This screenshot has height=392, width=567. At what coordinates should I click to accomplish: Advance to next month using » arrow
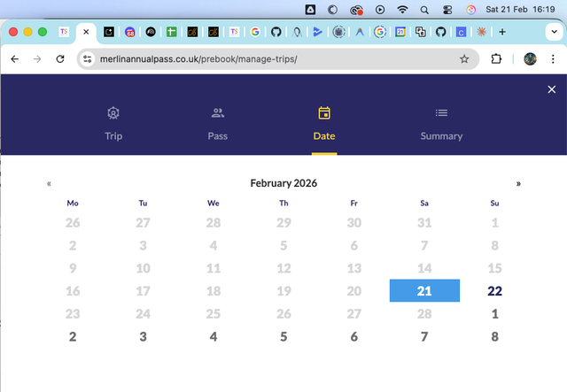coord(518,183)
